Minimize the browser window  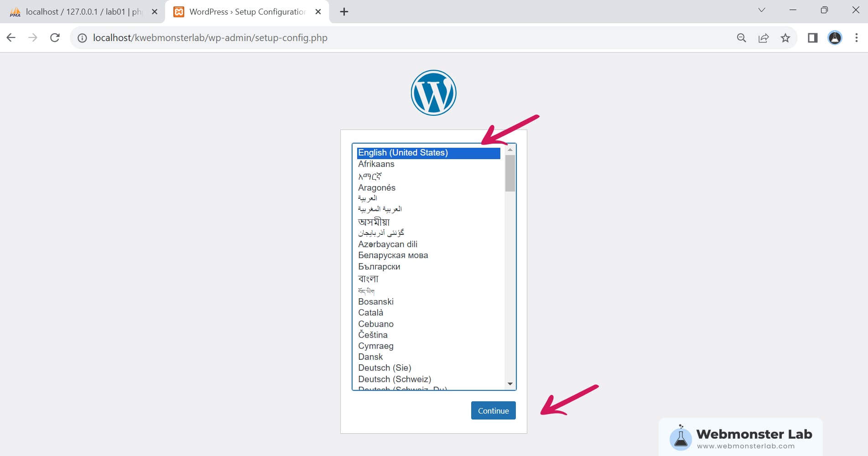[793, 10]
